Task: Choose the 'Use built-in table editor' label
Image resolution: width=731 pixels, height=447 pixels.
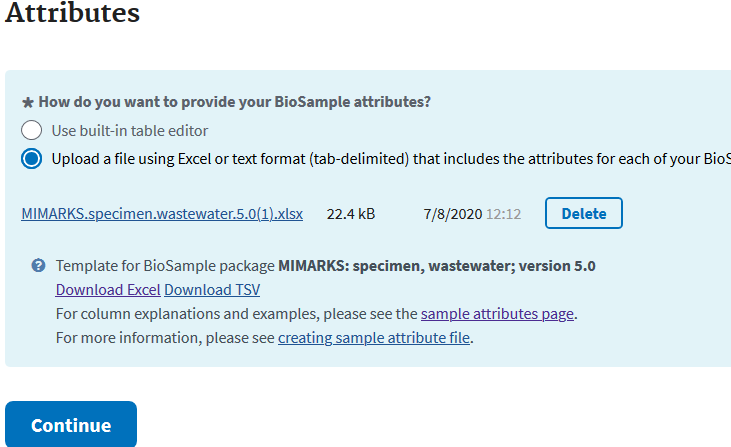Action: tap(130, 131)
